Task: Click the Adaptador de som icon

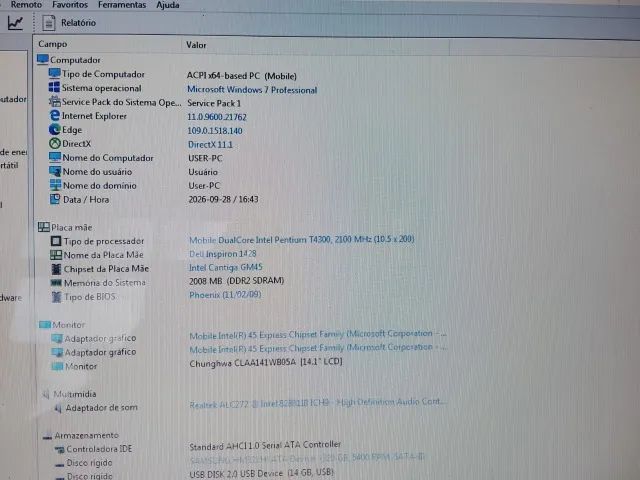Action: [58, 408]
